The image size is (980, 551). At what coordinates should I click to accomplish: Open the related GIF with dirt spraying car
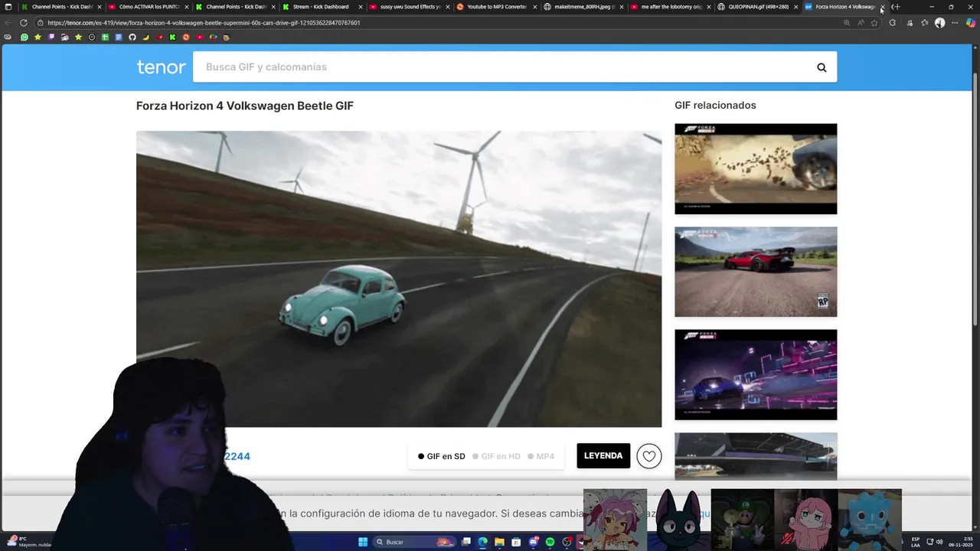[756, 169]
